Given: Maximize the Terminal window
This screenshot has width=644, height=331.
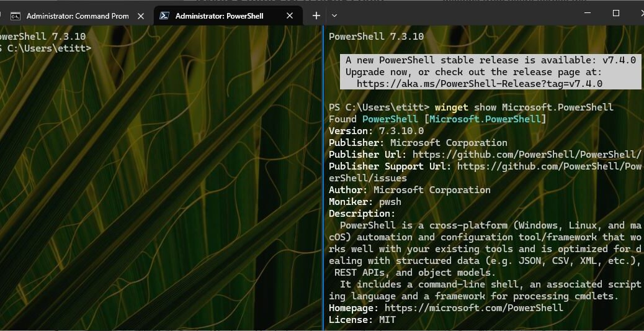Looking at the screenshot, I should point(615,13).
